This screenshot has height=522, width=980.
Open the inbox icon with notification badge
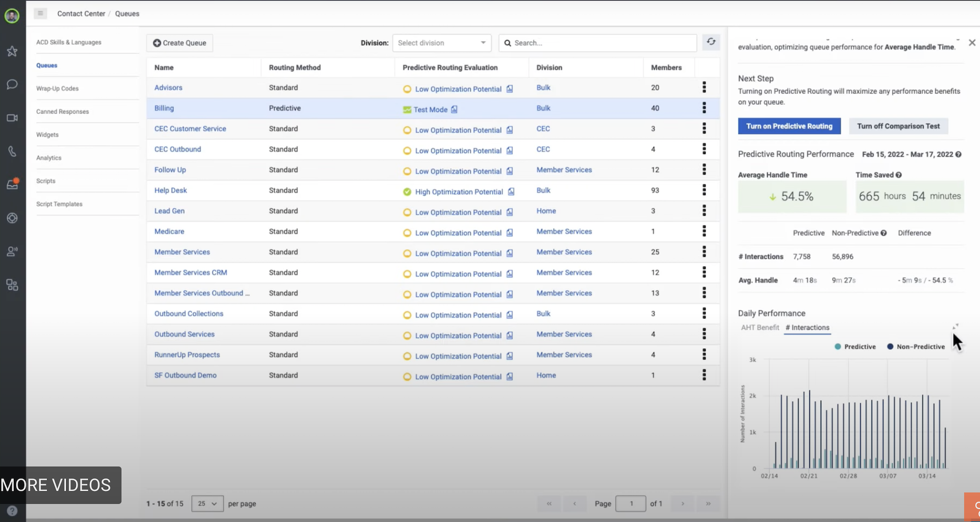click(12, 184)
